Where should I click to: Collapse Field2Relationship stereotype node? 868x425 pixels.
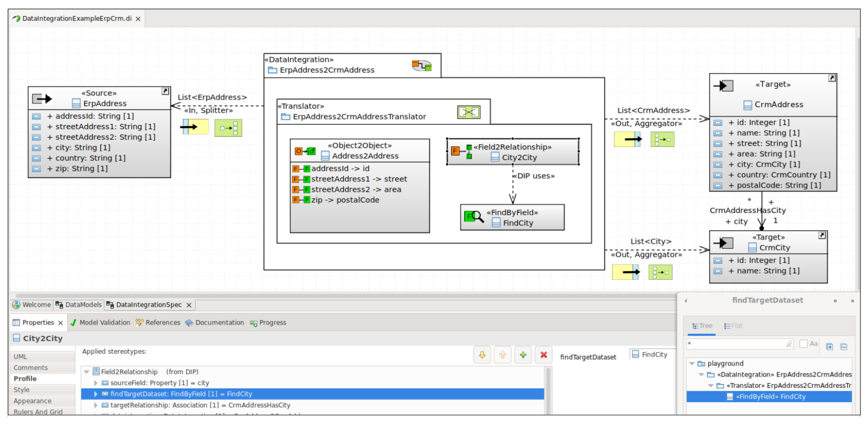click(x=87, y=372)
